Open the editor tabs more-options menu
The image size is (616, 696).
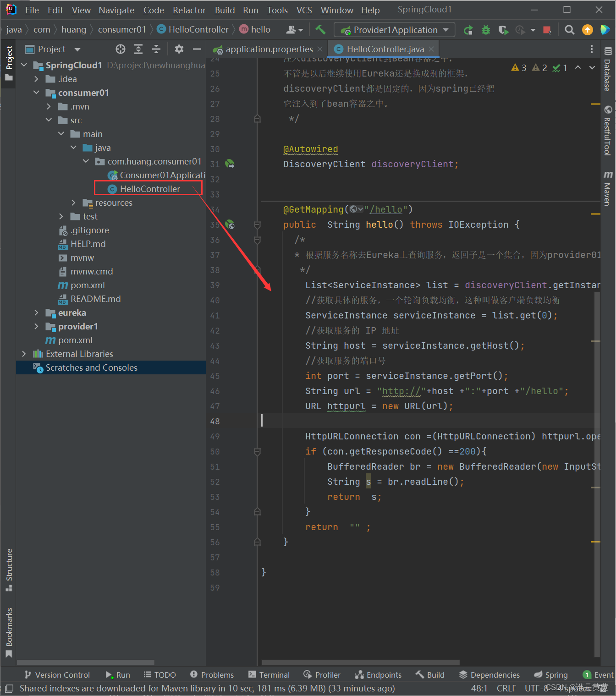point(592,49)
